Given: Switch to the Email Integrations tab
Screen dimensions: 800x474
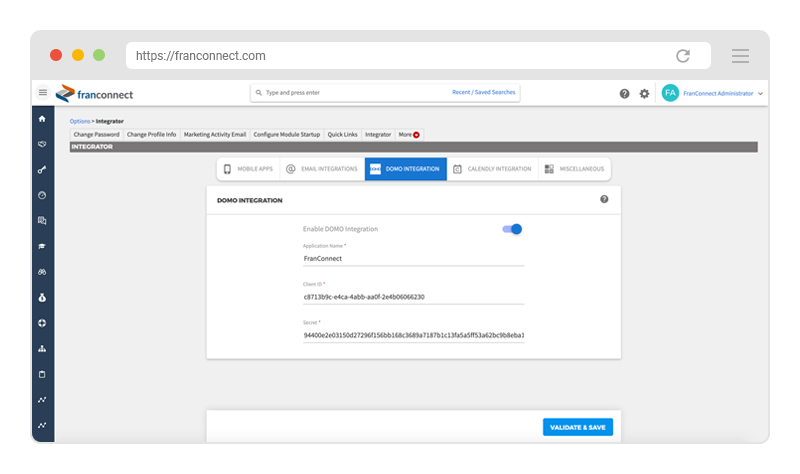Looking at the screenshot, I should 321,169.
